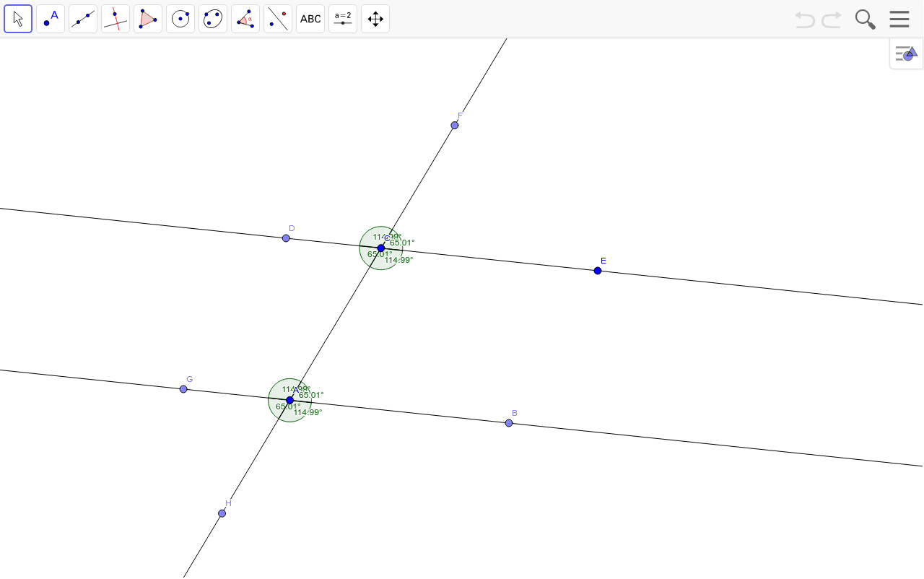
Task: Select the Line tool
Action: [83, 19]
